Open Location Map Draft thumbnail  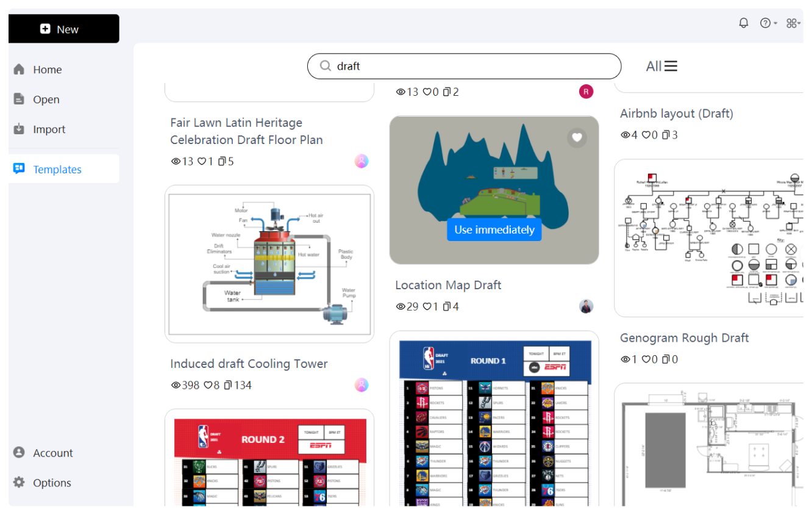tap(494, 190)
